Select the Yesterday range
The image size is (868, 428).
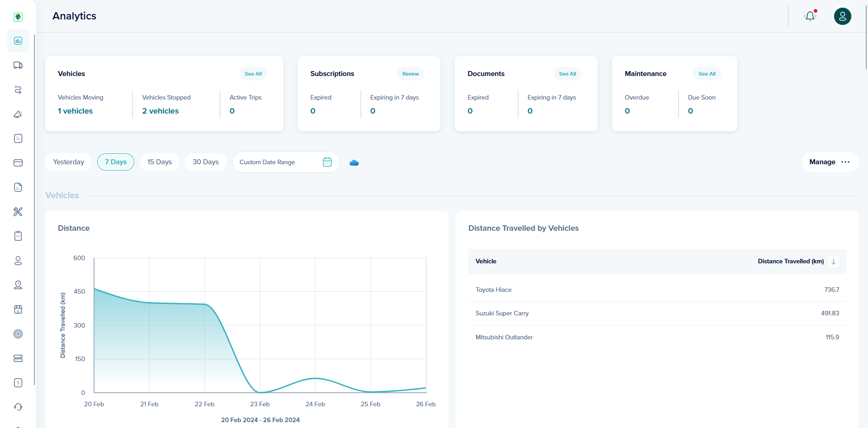tap(68, 162)
